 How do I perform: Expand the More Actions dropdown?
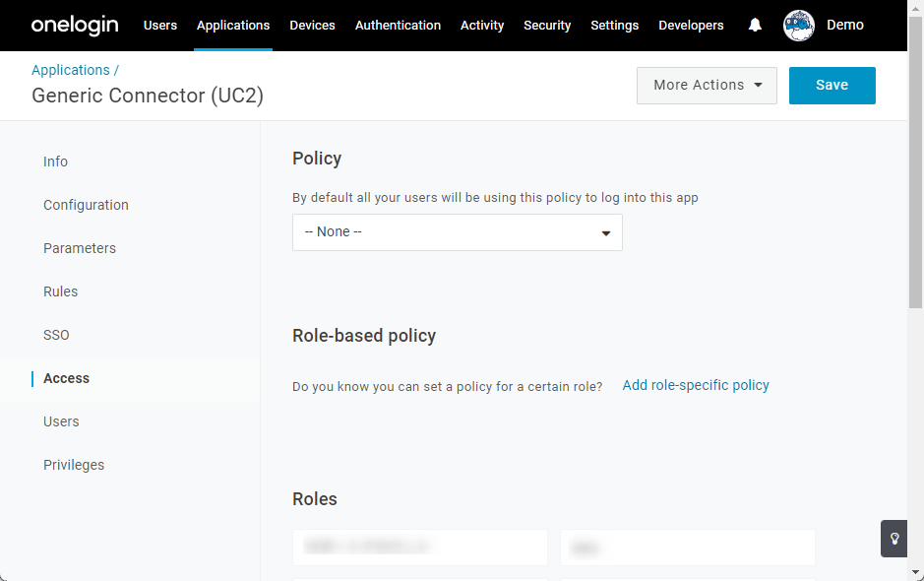(707, 86)
